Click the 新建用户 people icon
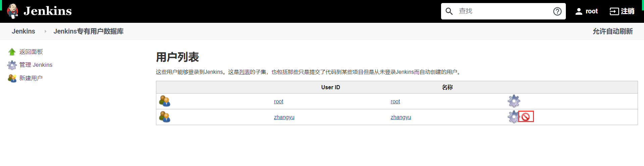The image size is (644, 166). pos(12,78)
